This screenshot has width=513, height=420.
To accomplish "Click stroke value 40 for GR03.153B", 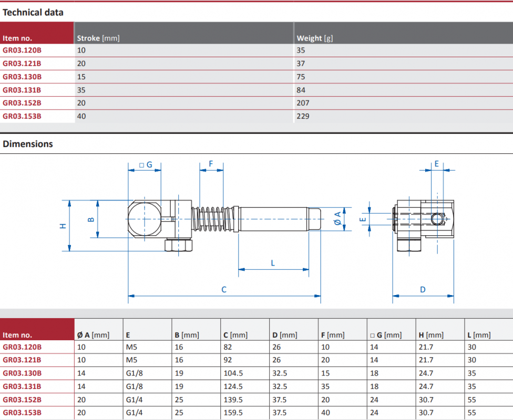I will 81,116.
